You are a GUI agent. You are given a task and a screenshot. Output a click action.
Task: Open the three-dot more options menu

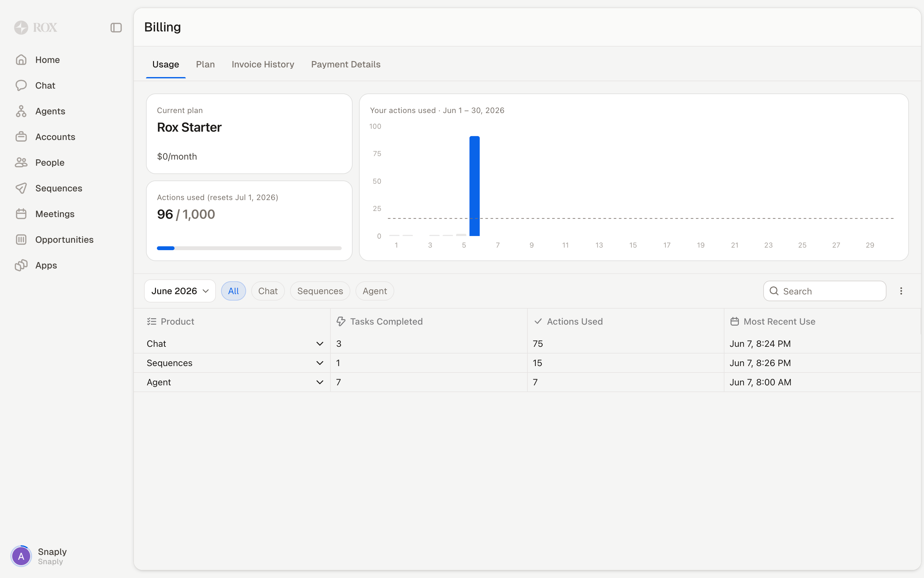901,291
